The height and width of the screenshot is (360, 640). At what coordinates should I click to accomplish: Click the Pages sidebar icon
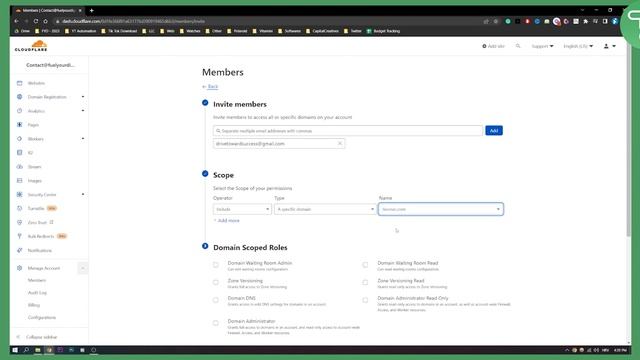(x=19, y=124)
